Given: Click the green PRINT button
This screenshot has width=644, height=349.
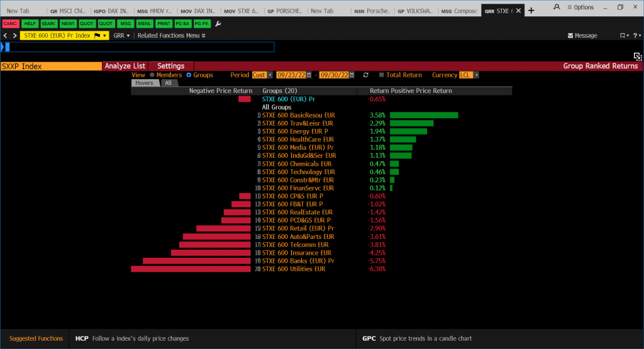Looking at the screenshot, I should click(164, 24).
